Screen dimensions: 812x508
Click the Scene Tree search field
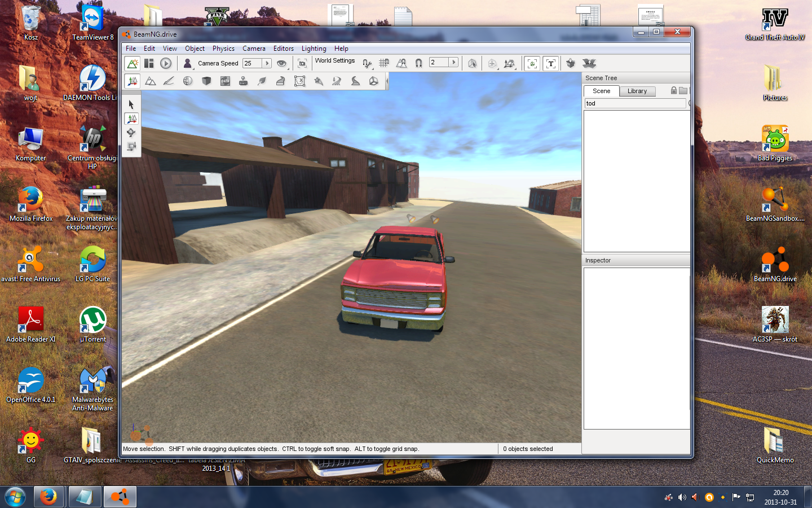[635, 103]
